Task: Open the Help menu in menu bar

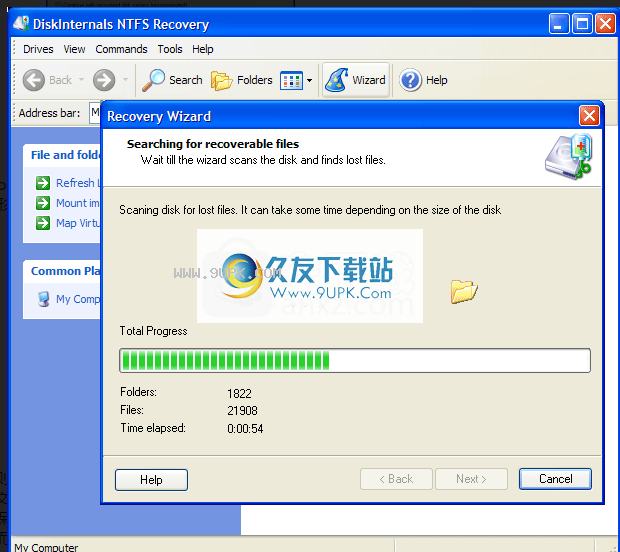Action: (x=203, y=49)
